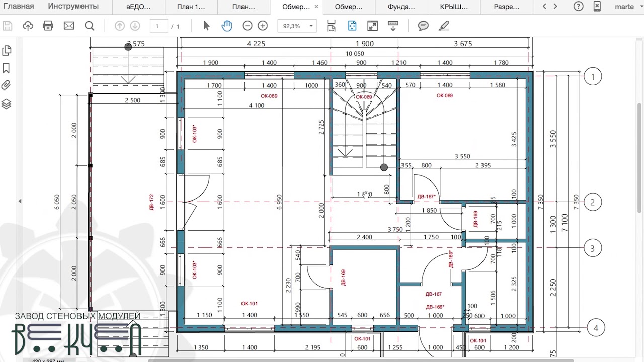Image resolution: width=644 pixels, height=362 pixels.
Task: Open the search magnifier tool
Action: coord(90,26)
